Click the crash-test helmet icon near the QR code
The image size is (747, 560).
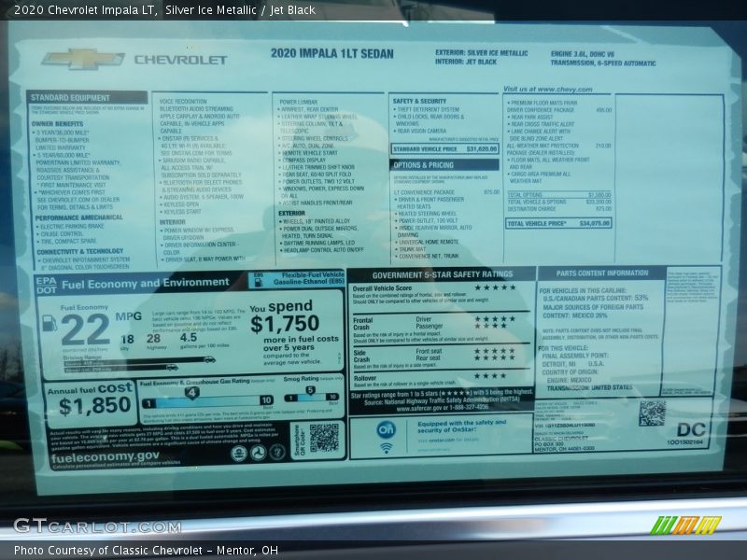[279, 452]
